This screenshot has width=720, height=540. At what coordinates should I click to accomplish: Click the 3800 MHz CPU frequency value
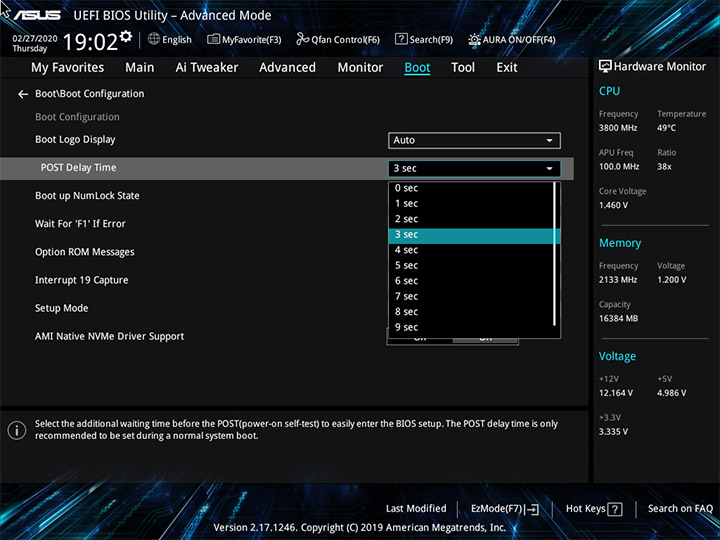coord(618,128)
